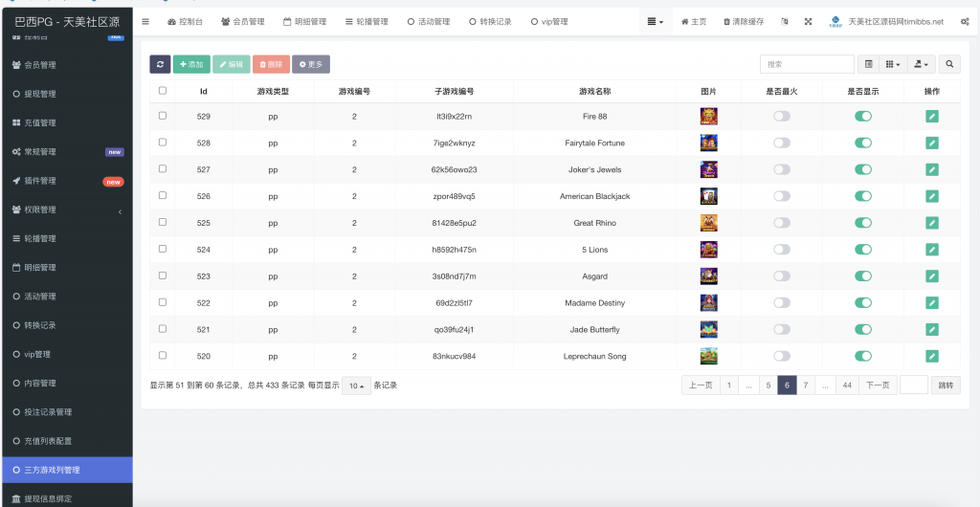Viewport: 980px width, 507px height.
Task: Click the Asgard game thumbnail image
Action: click(708, 276)
